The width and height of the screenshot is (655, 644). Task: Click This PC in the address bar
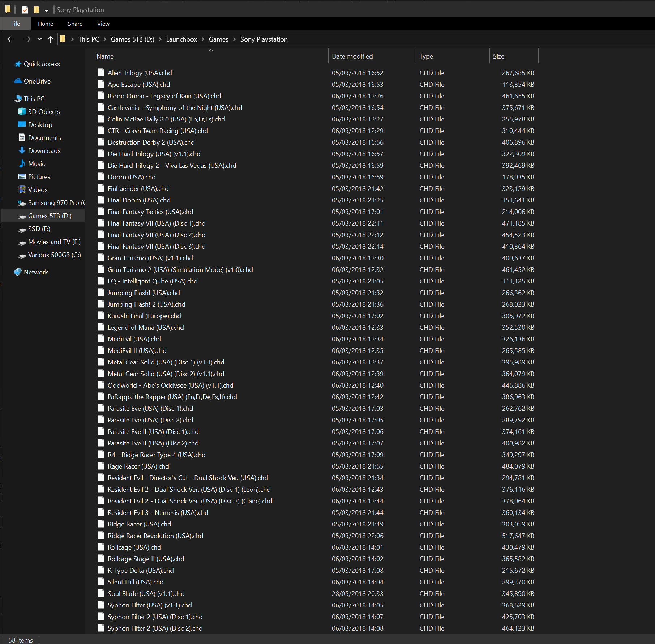pyautogui.click(x=89, y=39)
